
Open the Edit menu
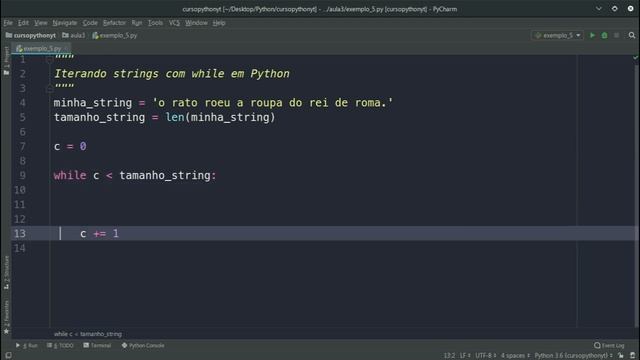pyautogui.click(x=23, y=23)
